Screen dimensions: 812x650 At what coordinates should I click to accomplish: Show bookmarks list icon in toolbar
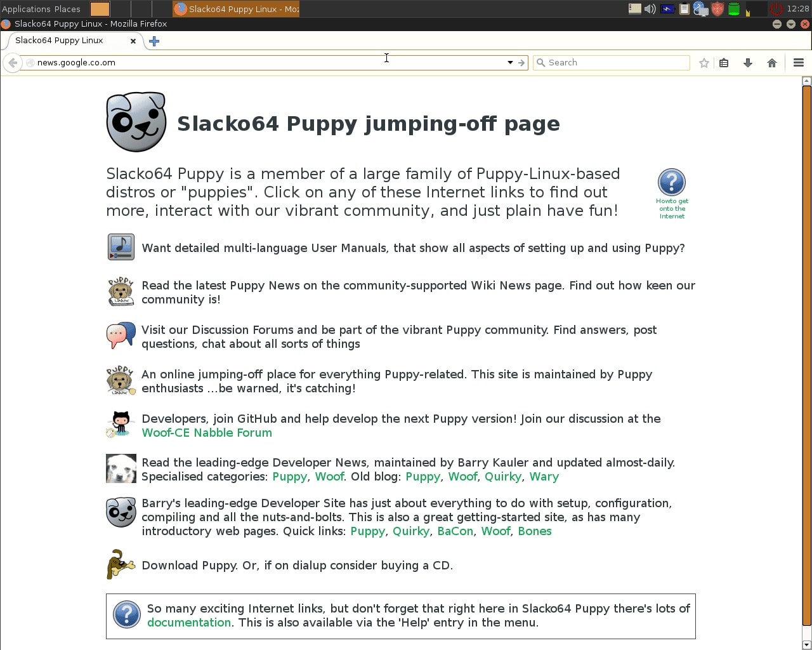[724, 62]
